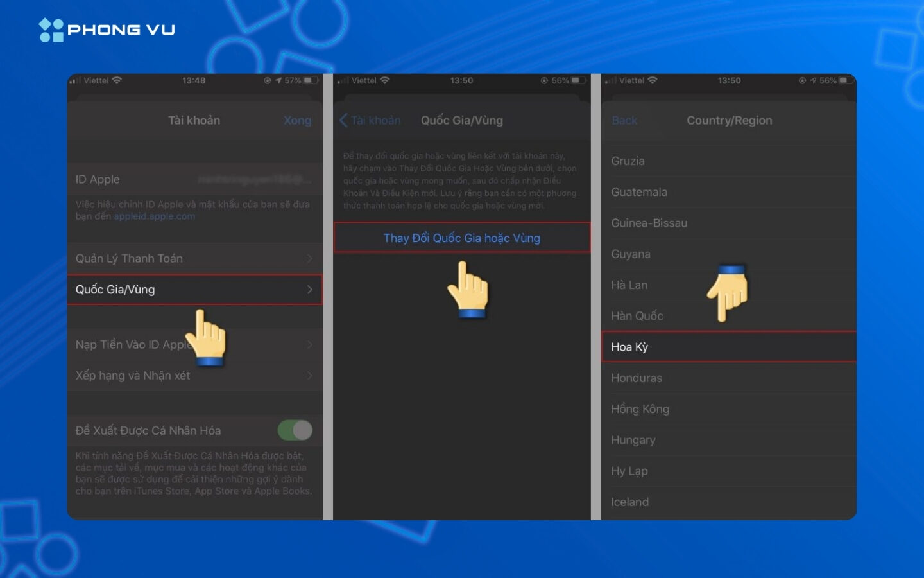924x578 pixels.
Task: Tap back chevron beside Tài khoản
Action: click(343, 120)
